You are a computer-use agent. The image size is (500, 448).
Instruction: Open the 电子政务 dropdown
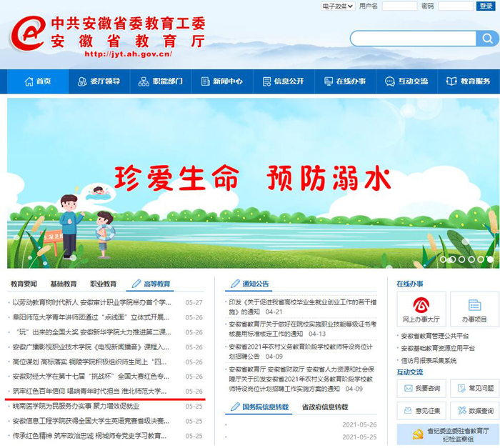click(x=337, y=6)
